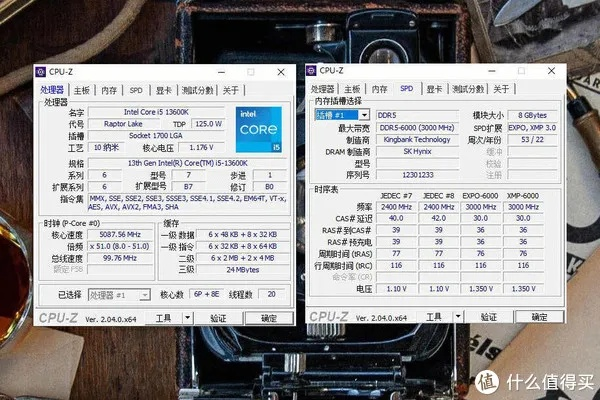Click the 1.176 V core voltage value
This screenshot has height=400, width=600.
coord(202,147)
